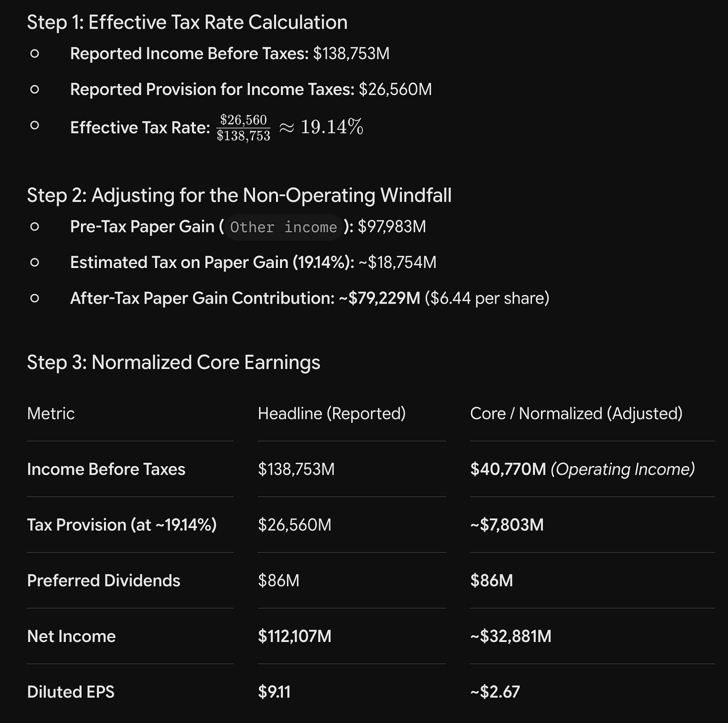Click the Metric column header
Viewport: 728px width, 723px height.
50,413
